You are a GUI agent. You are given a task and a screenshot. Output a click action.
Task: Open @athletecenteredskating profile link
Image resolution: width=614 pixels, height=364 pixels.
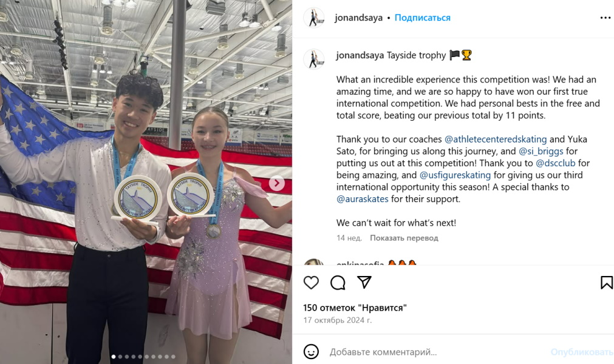click(496, 139)
